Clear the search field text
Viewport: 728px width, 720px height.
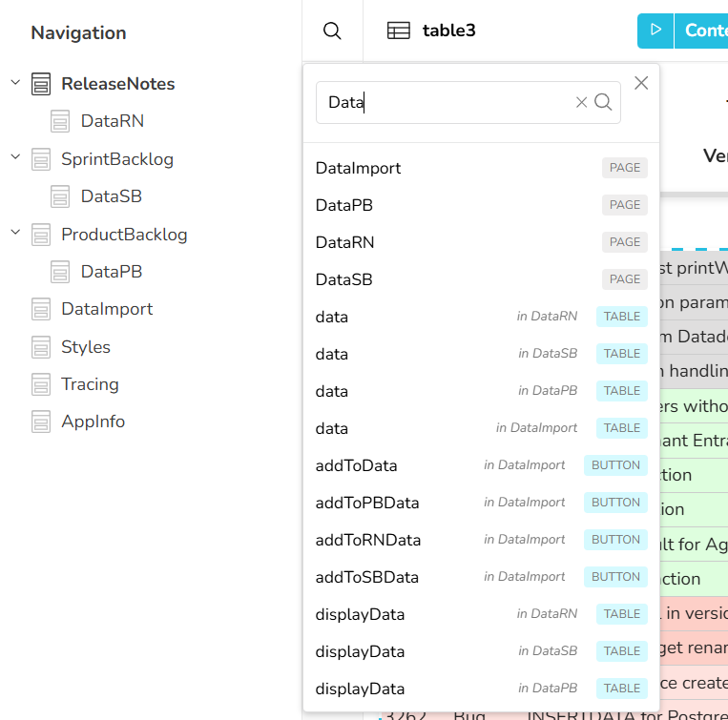tap(581, 102)
